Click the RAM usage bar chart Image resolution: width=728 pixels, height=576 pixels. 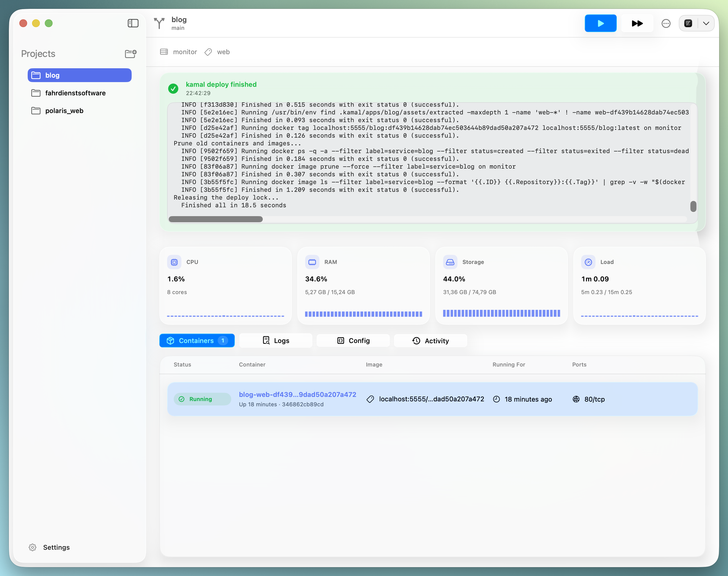coord(363,314)
